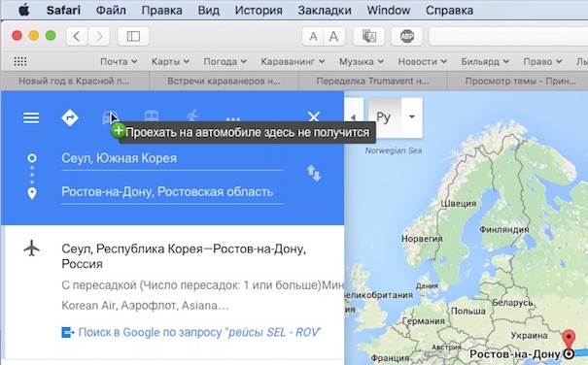Go forward with Safari's forward arrow
The width and height of the screenshot is (588, 365).
tap(99, 36)
